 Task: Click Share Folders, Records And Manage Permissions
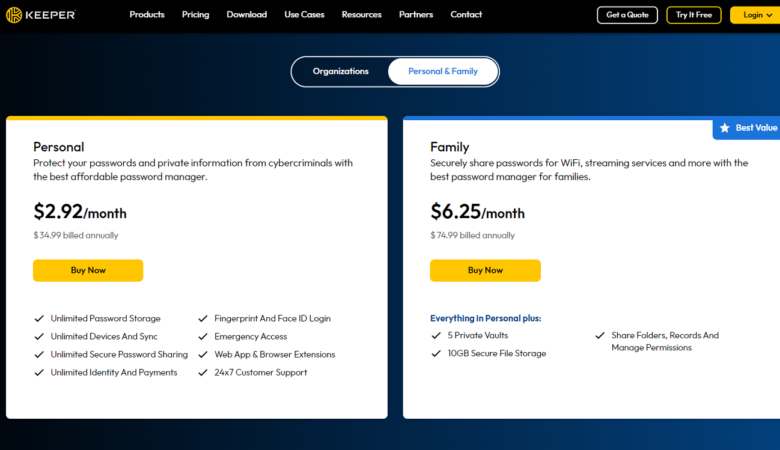click(665, 342)
